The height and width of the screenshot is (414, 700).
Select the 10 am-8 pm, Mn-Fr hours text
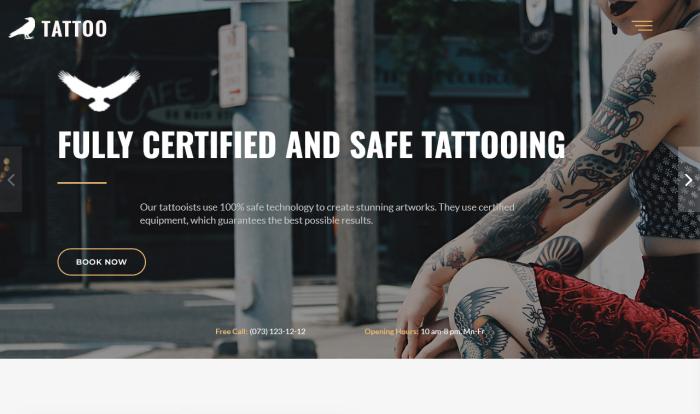click(x=453, y=331)
